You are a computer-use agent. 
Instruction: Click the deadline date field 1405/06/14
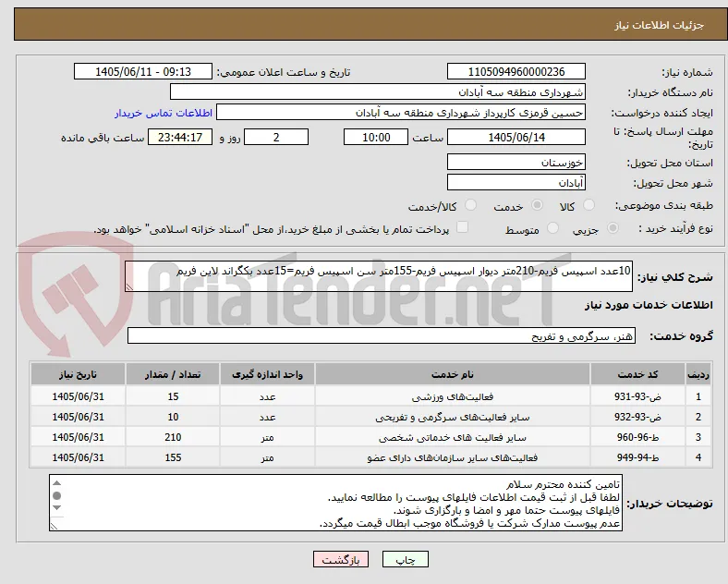516,137
